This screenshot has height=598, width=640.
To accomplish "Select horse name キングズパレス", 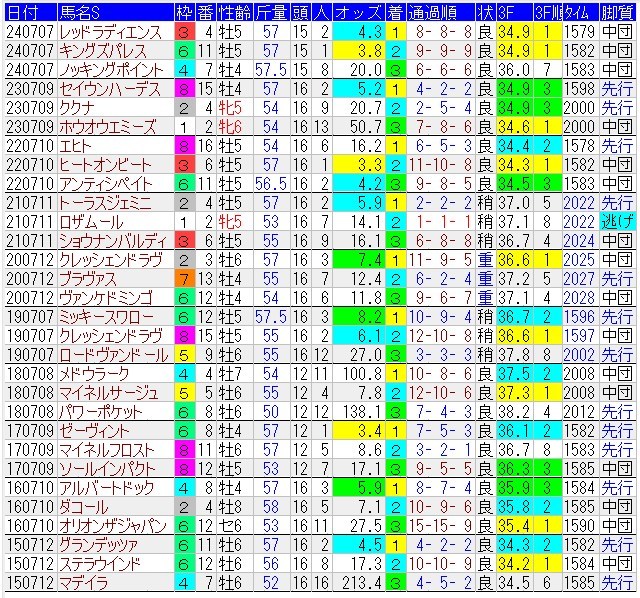I will [103, 51].
